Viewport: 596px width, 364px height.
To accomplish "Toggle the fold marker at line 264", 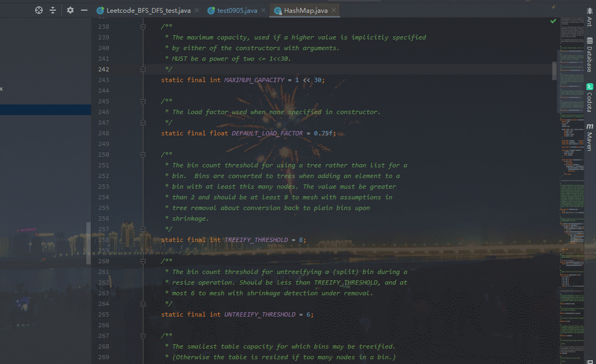I will (x=143, y=304).
